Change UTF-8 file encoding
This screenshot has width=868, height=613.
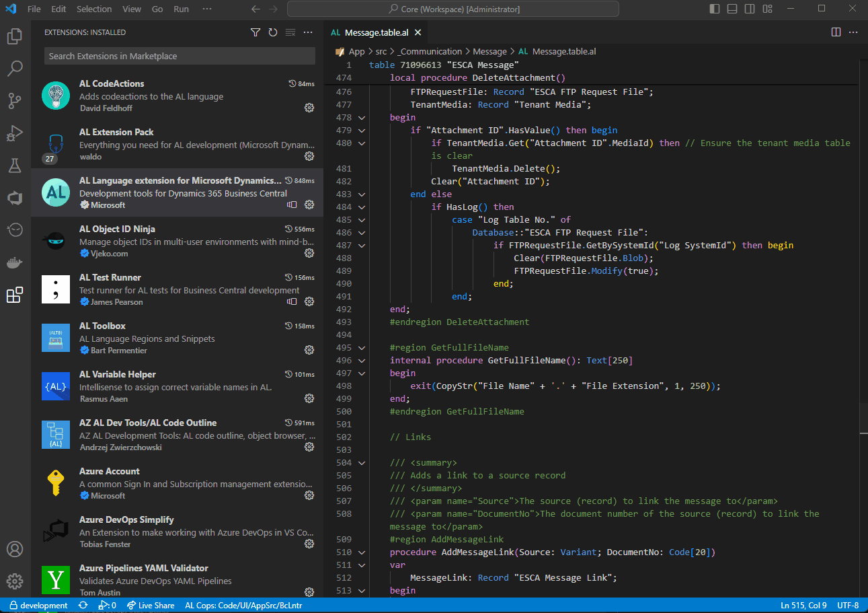[847, 606]
